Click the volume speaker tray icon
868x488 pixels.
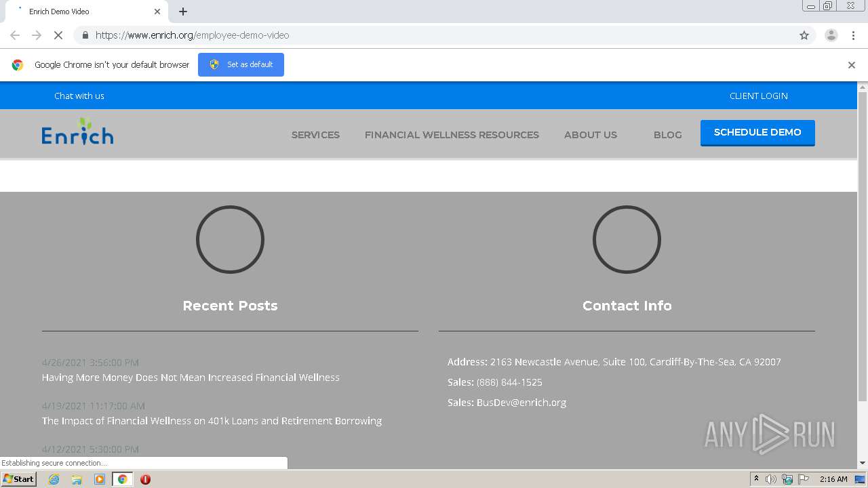tap(771, 479)
